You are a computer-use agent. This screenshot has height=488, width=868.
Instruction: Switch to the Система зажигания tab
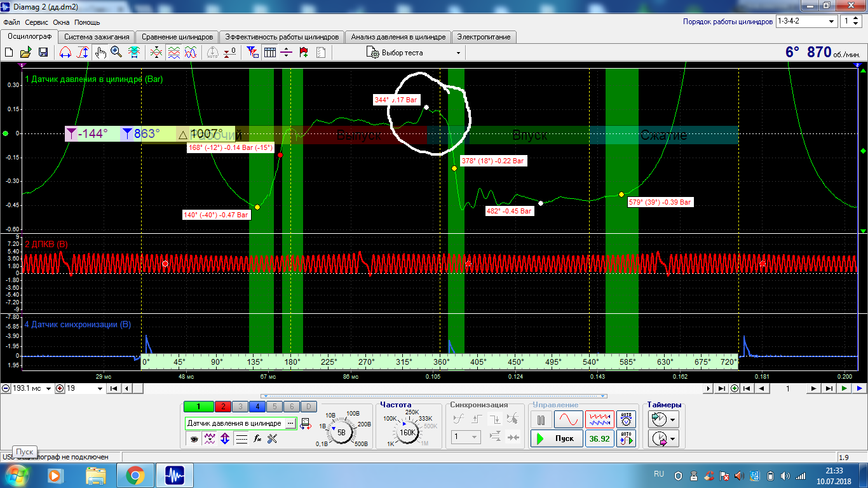97,37
